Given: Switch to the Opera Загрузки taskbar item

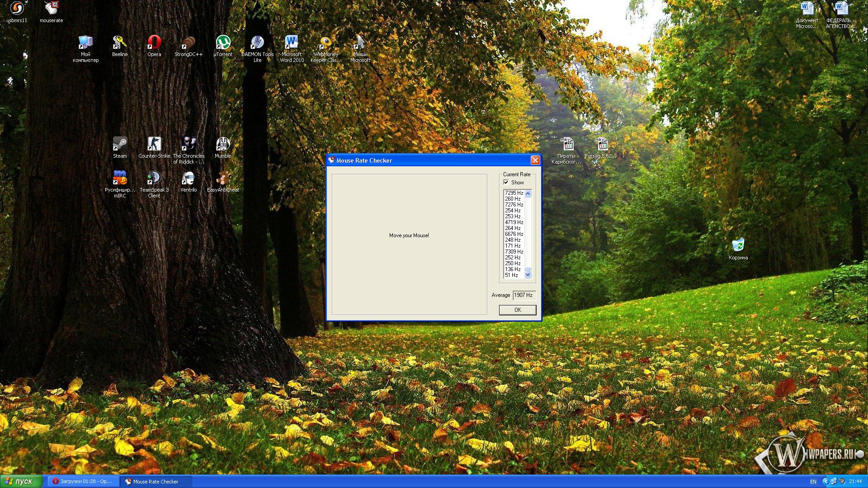Looking at the screenshot, I should tap(83, 481).
